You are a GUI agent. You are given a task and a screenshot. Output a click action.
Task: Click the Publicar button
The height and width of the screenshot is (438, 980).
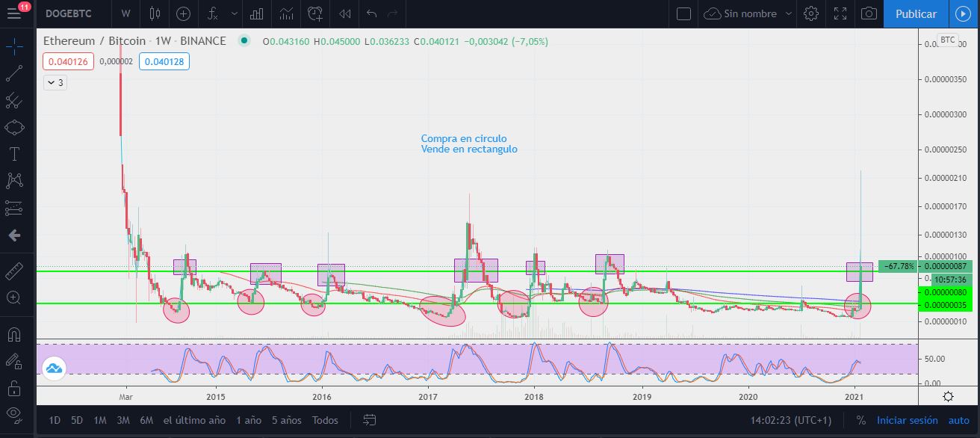point(916,13)
